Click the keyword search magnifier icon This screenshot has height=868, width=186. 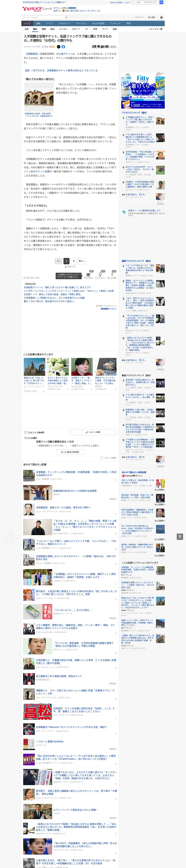click(x=66, y=18)
